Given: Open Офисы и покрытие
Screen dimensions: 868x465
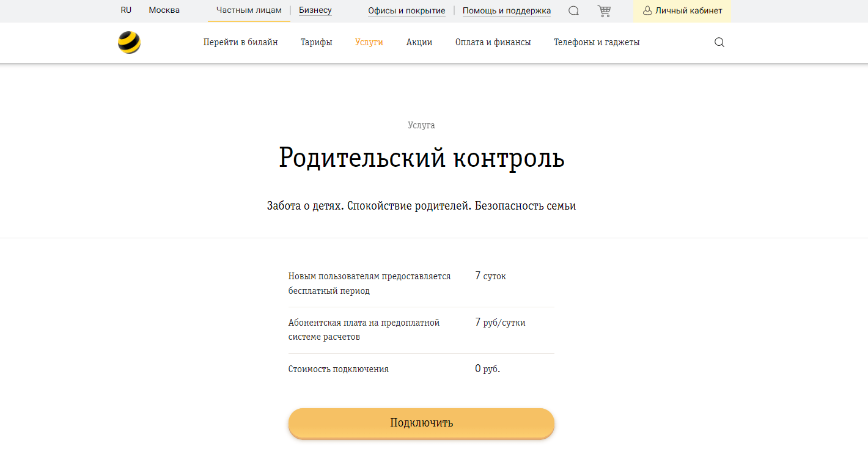Looking at the screenshot, I should pyautogui.click(x=406, y=10).
